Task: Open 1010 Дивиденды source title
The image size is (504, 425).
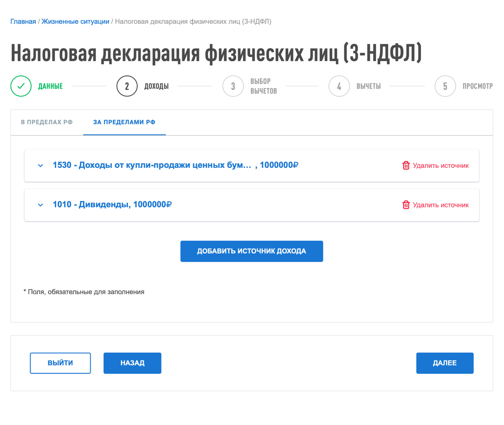Action: coord(112,204)
